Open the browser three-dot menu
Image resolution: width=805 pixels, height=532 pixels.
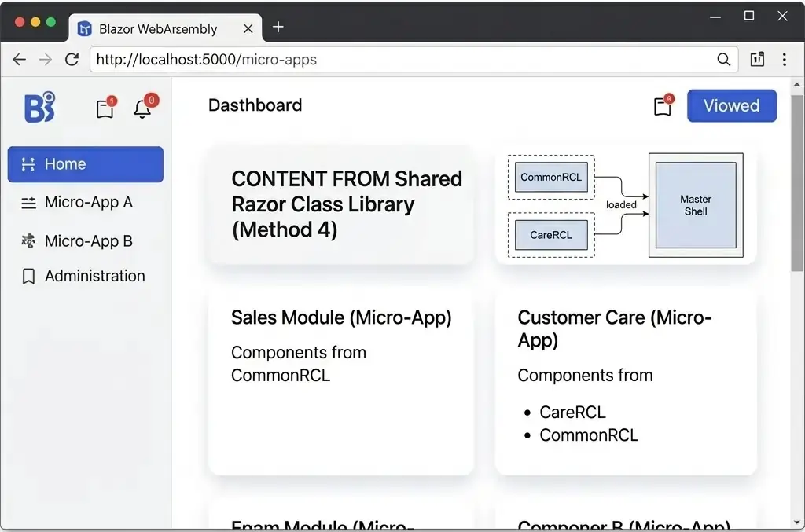tap(785, 60)
